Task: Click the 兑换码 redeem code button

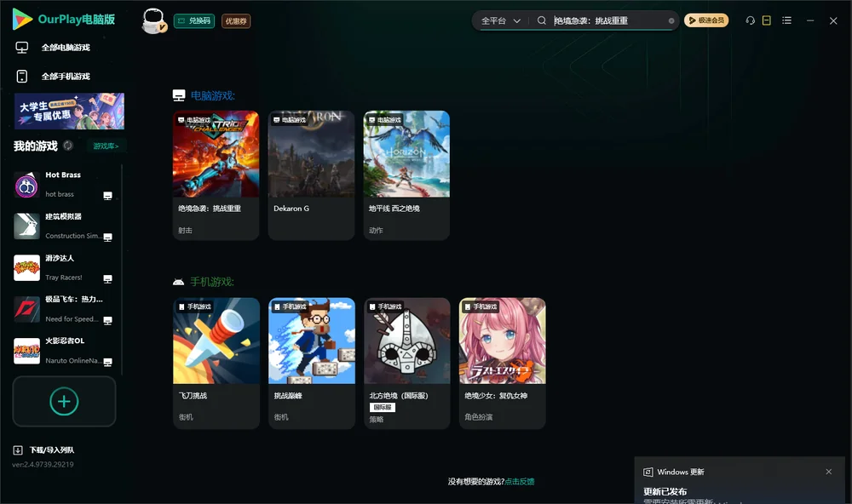Action: pos(194,20)
